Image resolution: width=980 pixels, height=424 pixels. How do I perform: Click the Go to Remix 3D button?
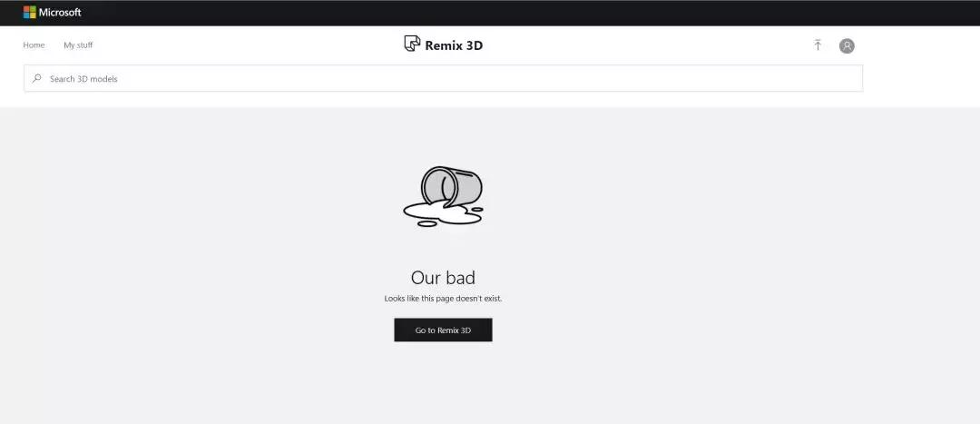(x=443, y=330)
